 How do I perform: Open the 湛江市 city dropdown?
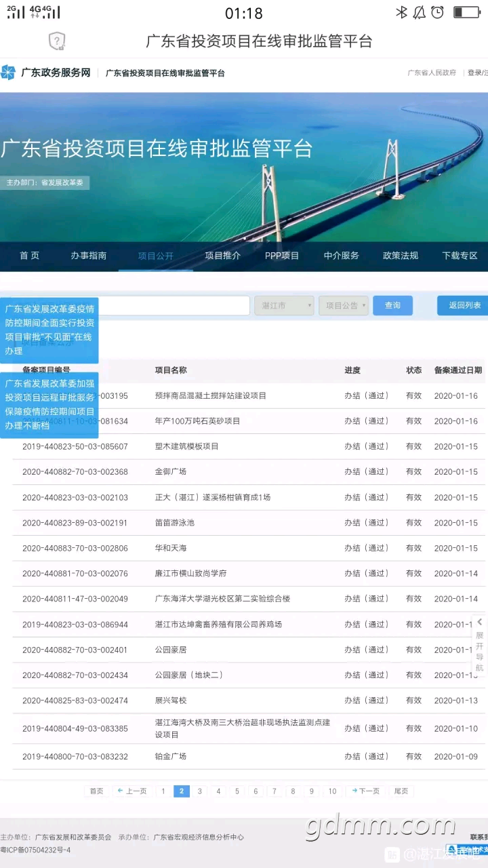pyautogui.click(x=285, y=306)
